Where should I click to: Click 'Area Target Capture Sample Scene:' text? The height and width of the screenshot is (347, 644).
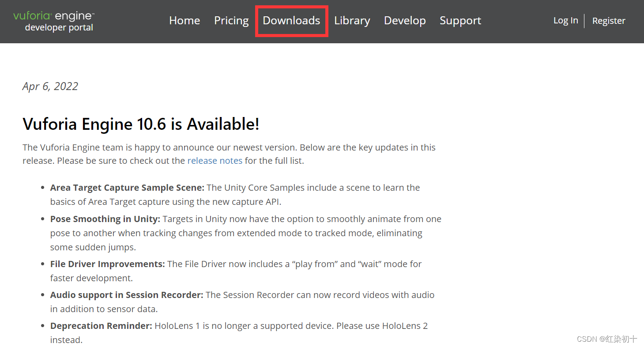tap(127, 188)
